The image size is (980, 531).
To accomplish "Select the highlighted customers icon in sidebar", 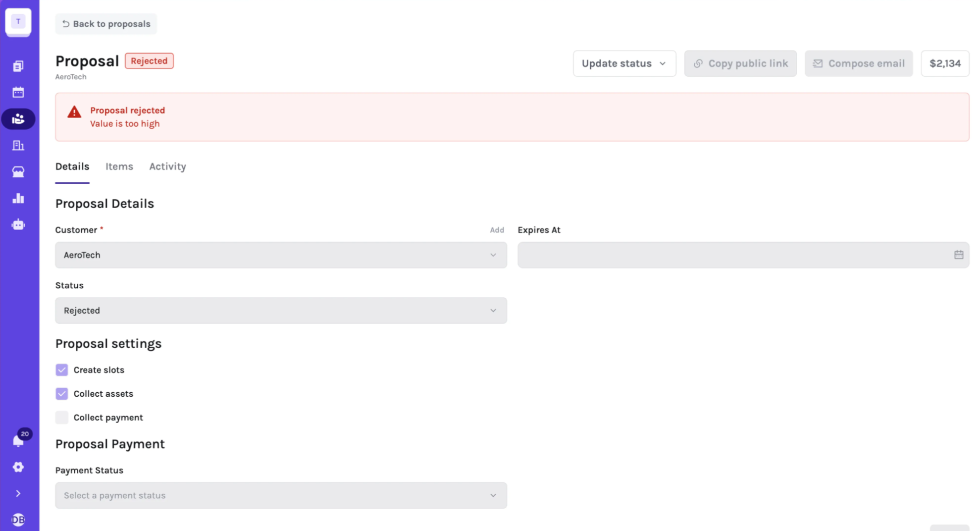I will click(18, 119).
